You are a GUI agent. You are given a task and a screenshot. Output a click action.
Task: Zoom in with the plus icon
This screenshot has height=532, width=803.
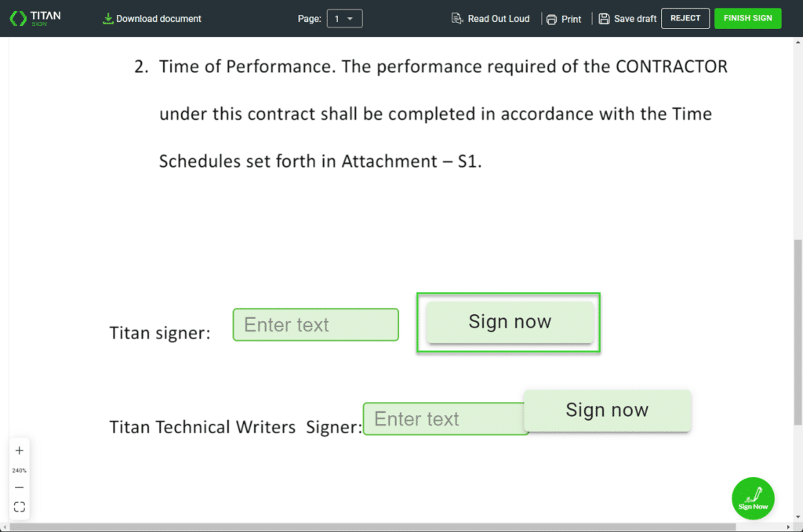click(20, 451)
